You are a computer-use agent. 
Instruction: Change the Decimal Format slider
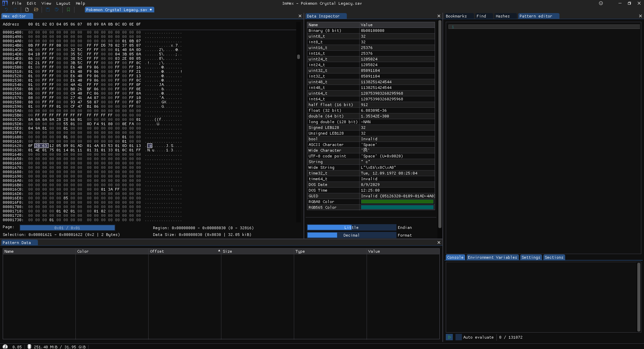pos(352,235)
